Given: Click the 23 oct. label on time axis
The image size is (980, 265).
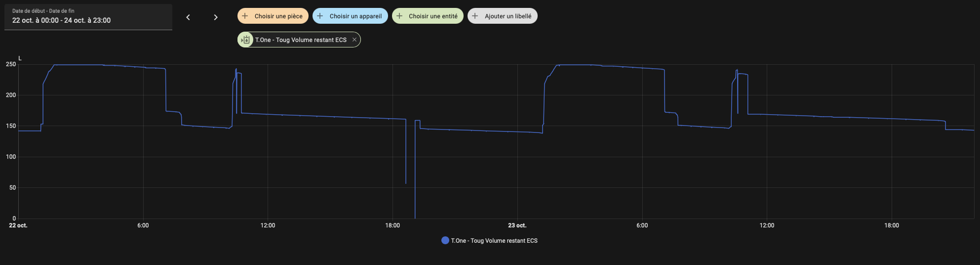Looking at the screenshot, I should pyautogui.click(x=517, y=225).
